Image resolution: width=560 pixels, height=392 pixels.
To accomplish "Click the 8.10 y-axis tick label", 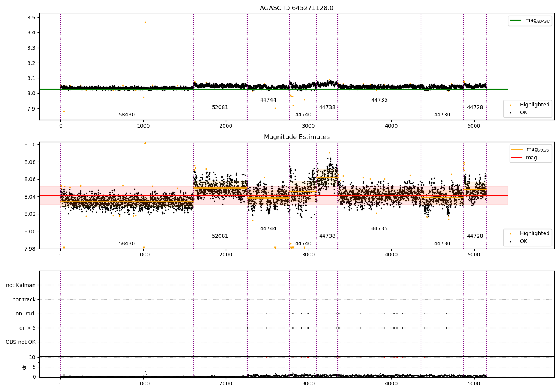I will click(30, 144).
